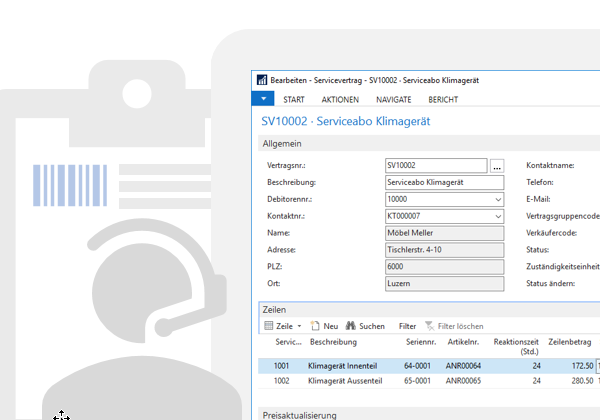Sort by Beschreibung column header
Viewport: 600px width, 420px height.
pyautogui.click(x=333, y=342)
